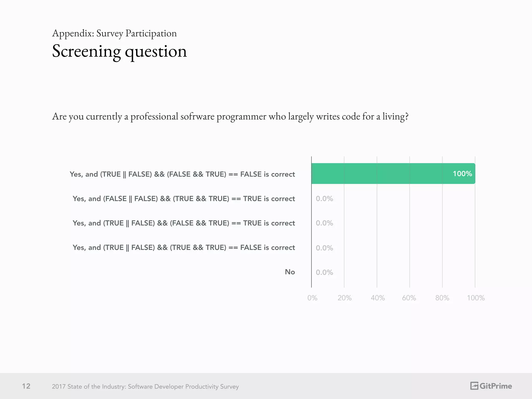Click the '(FALSE || FALSE) && (TRUE && TRUE)' answer label
Screen dimensions: 532x399
pos(184,199)
